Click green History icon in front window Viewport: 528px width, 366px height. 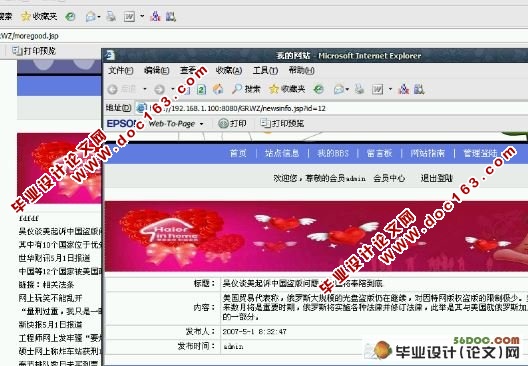[319, 89]
